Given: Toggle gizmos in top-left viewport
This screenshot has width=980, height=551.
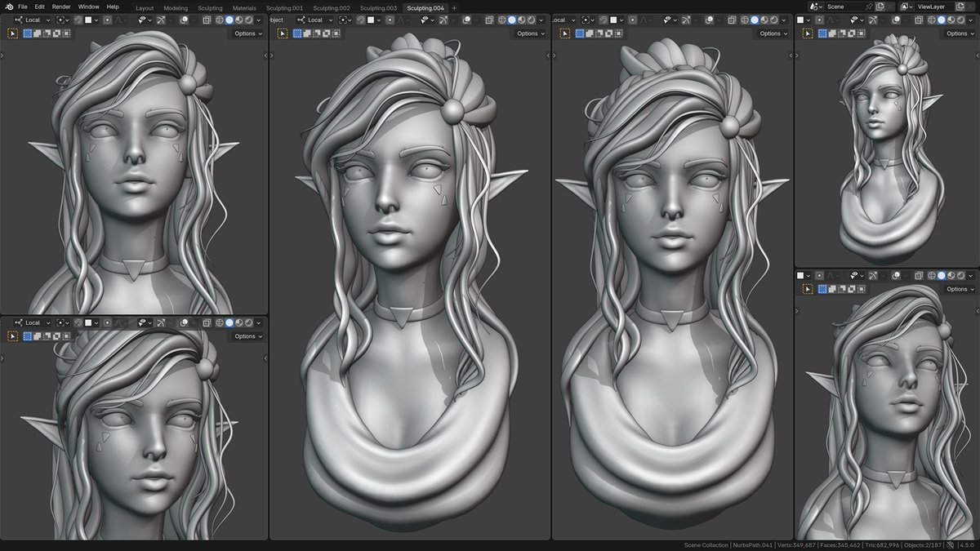Looking at the screenshot, I should click(161, 20).
